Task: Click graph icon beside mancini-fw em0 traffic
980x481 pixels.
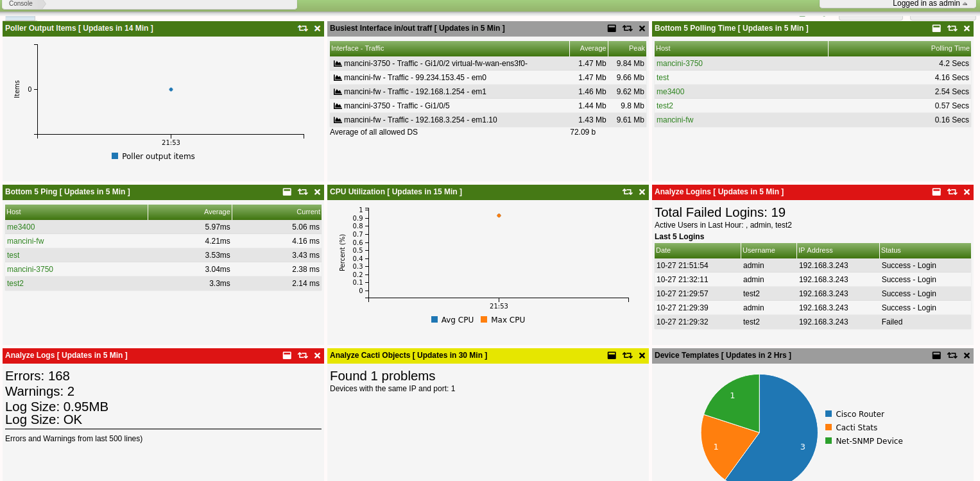Action: coord(338,78)
